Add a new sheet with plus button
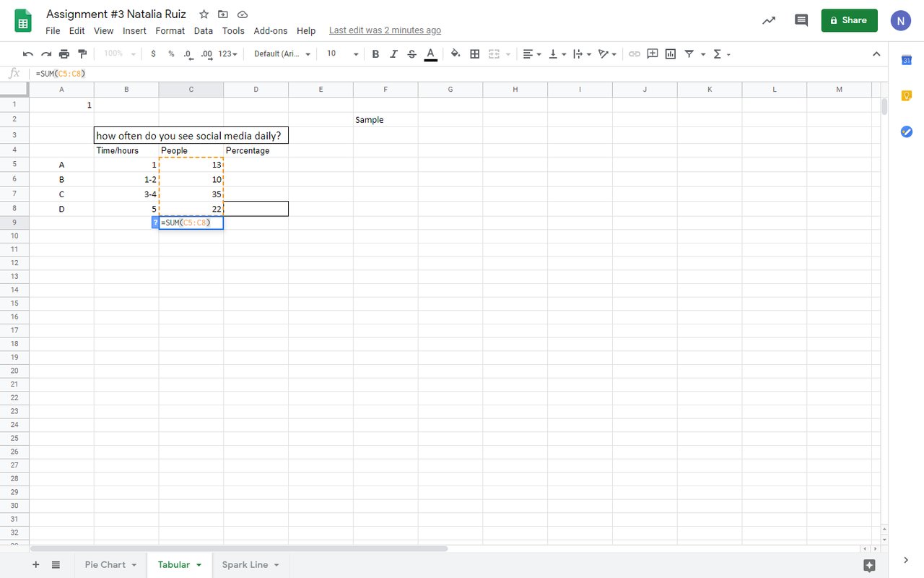 [35, 565]
